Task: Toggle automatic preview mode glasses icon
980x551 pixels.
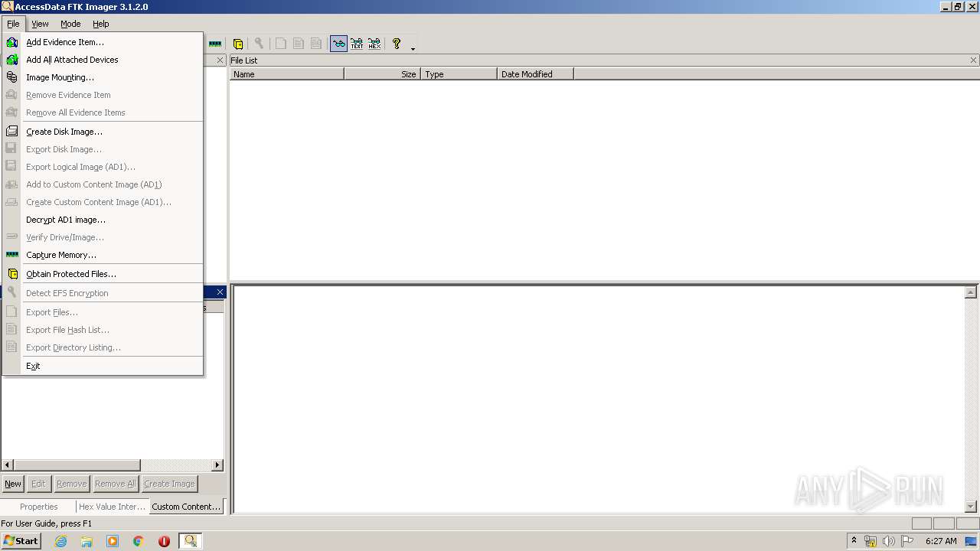Action: [x=338, y=44]
